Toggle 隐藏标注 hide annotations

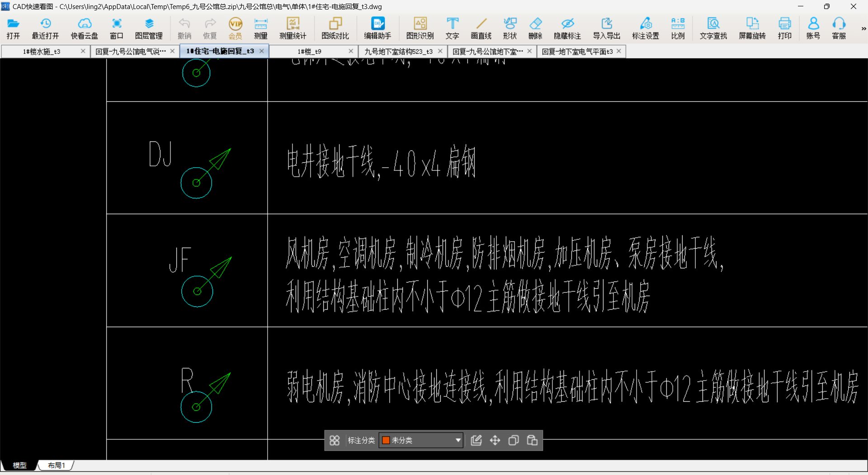pos(567,28)
